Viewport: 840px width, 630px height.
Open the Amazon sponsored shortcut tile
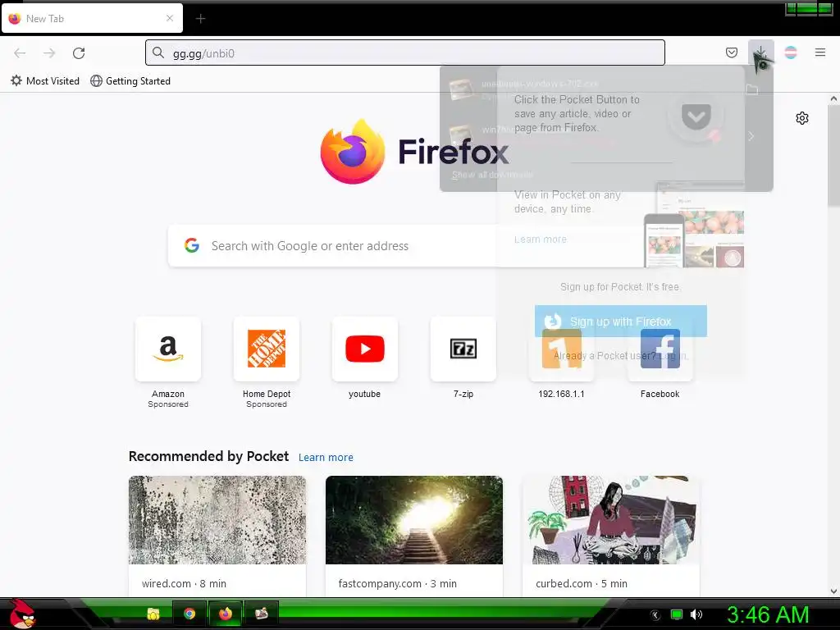168,349
